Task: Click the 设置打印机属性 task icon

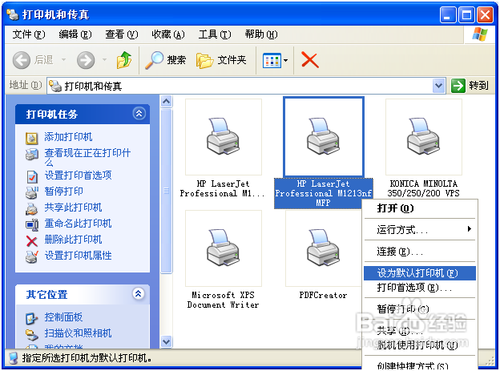Action: click(32, 256)
